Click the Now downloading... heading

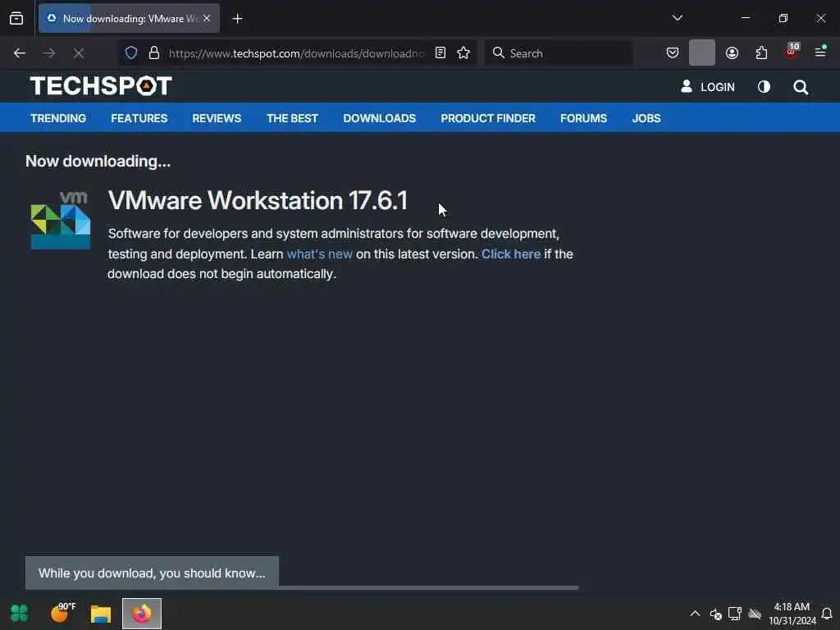pyautogui.click(x=98, y=162)
